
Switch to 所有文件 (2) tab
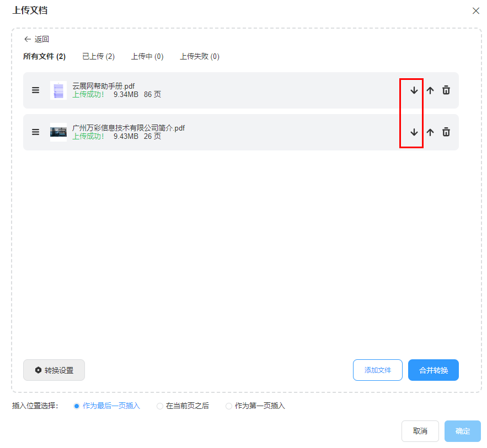click(44, 56)
